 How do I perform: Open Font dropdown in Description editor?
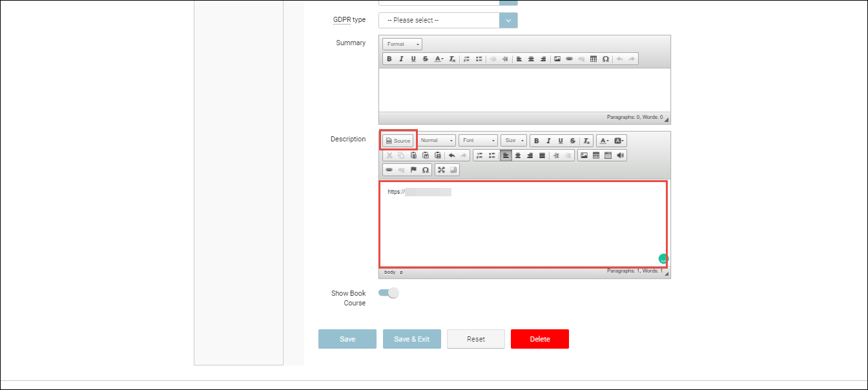coord(478,141)
